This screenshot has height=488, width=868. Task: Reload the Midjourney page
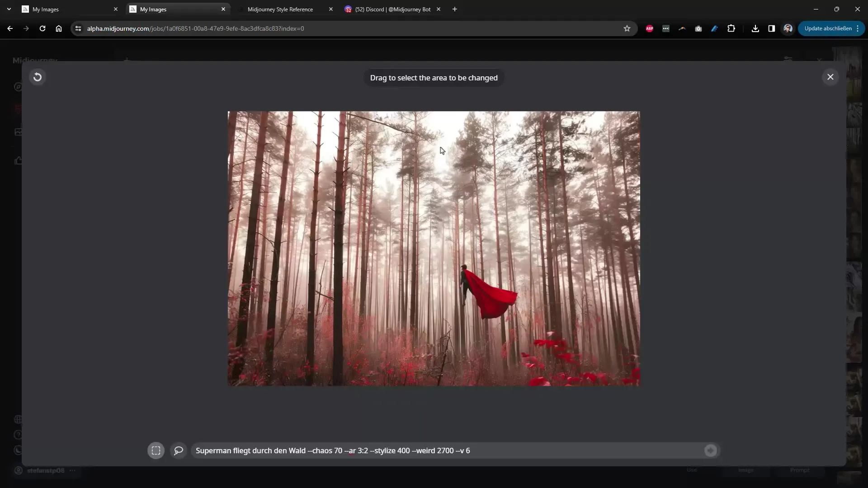[x=42, y=28]
